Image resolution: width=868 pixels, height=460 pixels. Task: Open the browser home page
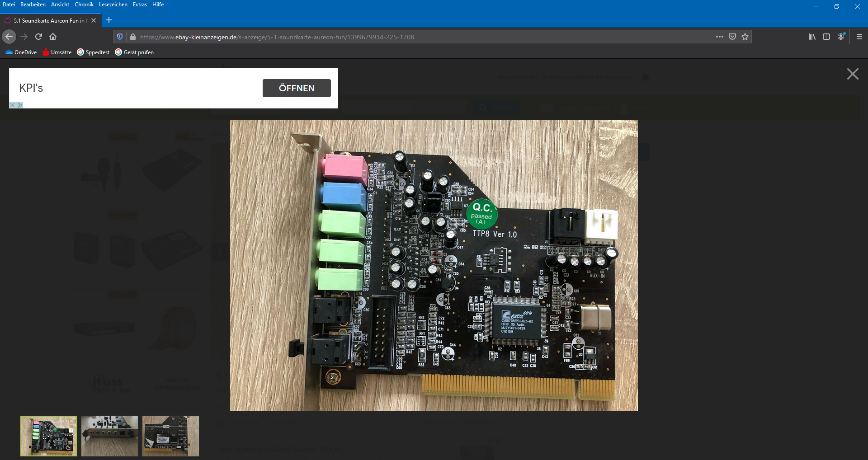(x=53, y=37)
